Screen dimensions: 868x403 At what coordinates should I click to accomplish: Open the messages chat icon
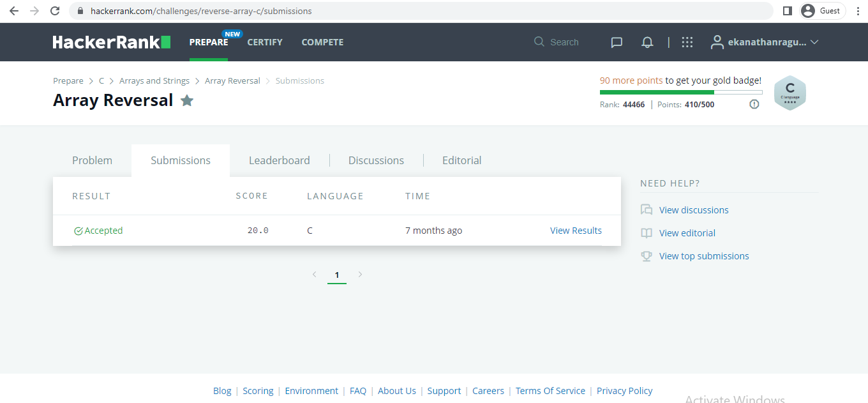(x=617, y=42)
